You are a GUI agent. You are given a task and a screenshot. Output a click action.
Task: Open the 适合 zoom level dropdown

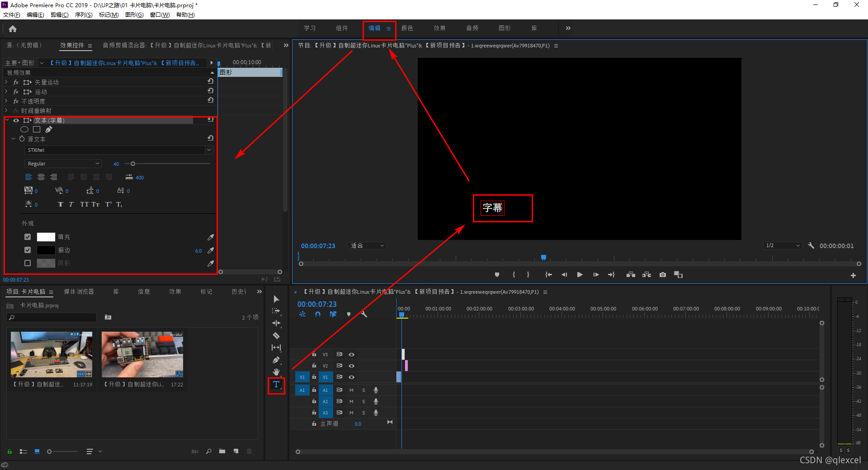(367, 246)
